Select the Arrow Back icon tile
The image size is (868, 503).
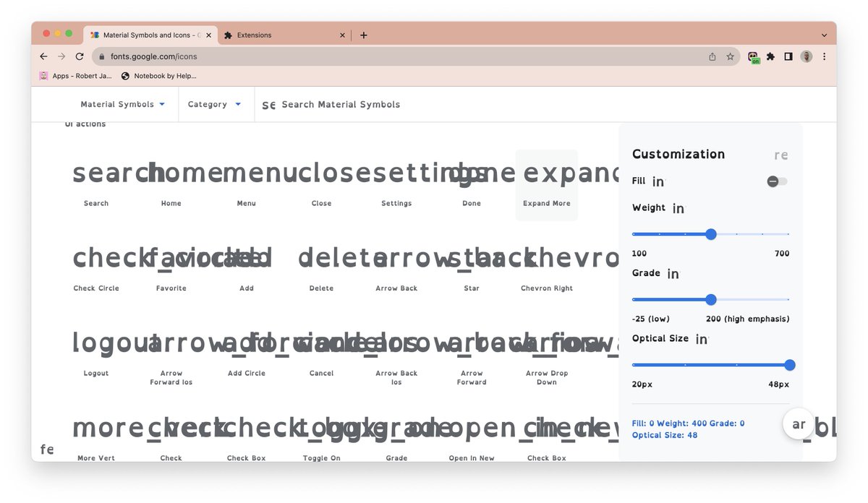coord(396,270)
